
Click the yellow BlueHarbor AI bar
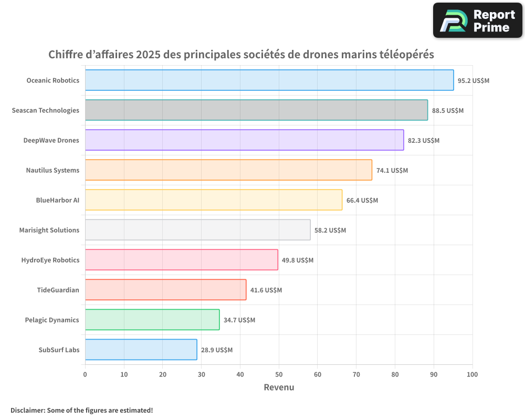coord(213,200)
